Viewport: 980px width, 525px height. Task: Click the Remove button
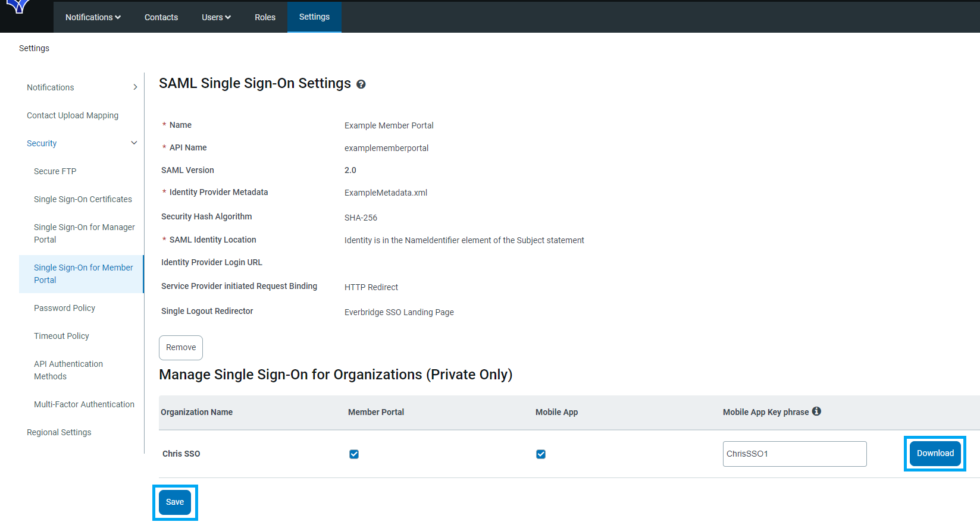click(x=181, y=348)
